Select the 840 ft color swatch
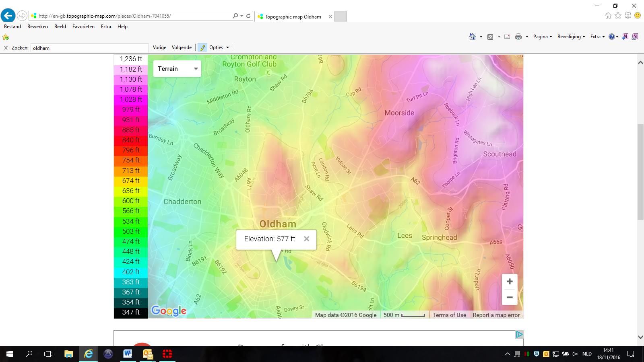The height and width of the screenshot is (362, 644). 131,140
